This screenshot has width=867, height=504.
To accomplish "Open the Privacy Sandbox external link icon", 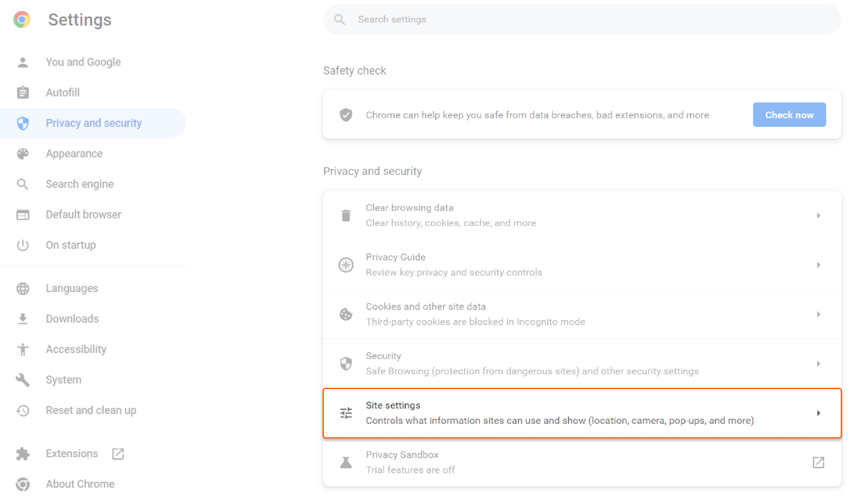I will 818,462.
